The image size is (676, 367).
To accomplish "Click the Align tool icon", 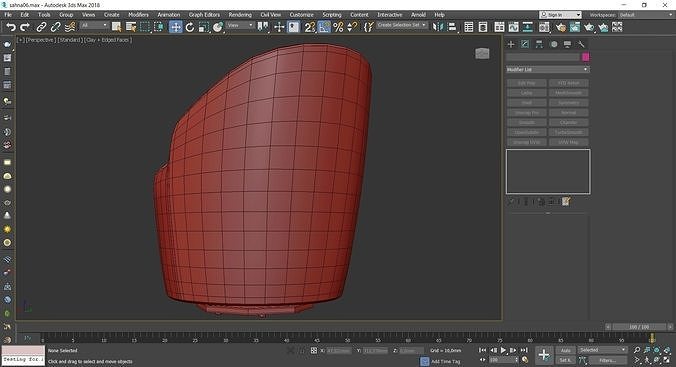I will pos(452,27).
